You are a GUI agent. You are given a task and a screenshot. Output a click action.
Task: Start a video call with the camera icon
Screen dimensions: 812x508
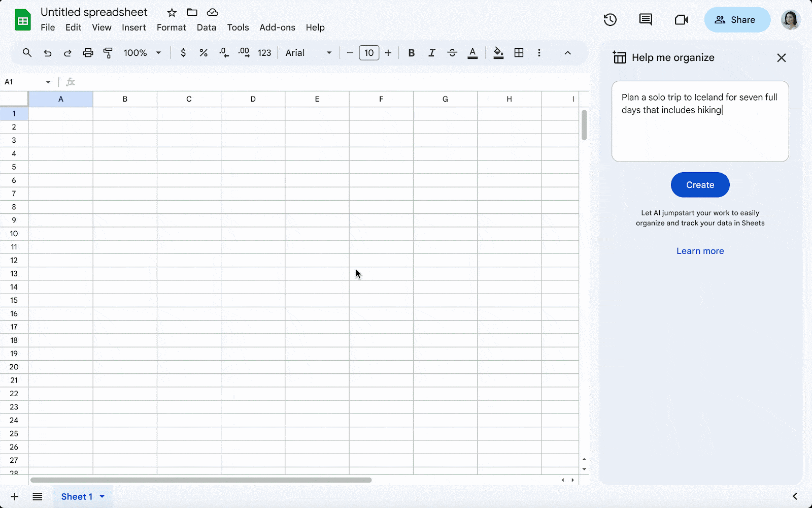click(x=681, y=20)
